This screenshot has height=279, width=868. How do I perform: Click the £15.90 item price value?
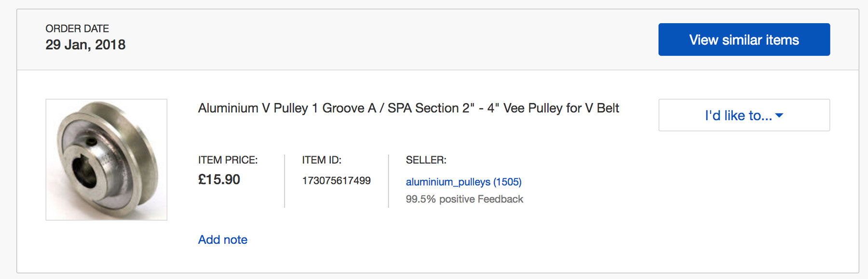(219, 180)
